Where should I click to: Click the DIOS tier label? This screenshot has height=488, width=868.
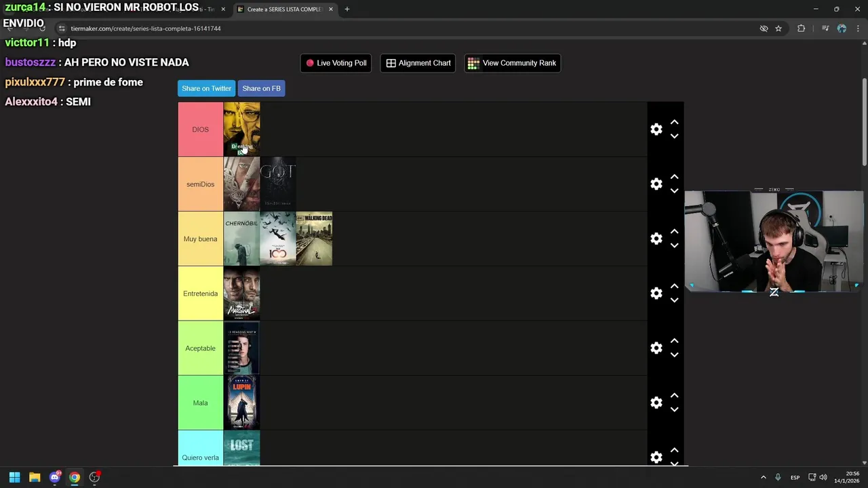(x=200, y=129)
